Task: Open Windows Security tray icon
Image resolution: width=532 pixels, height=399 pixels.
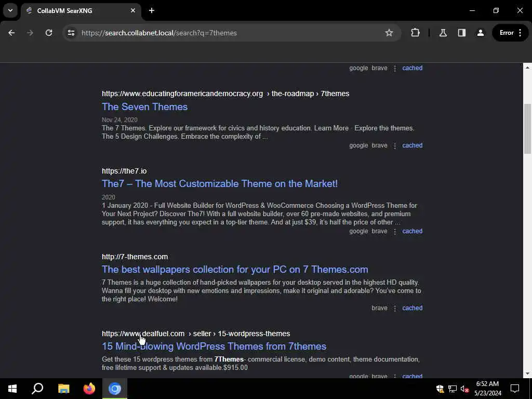Action: 440,389
